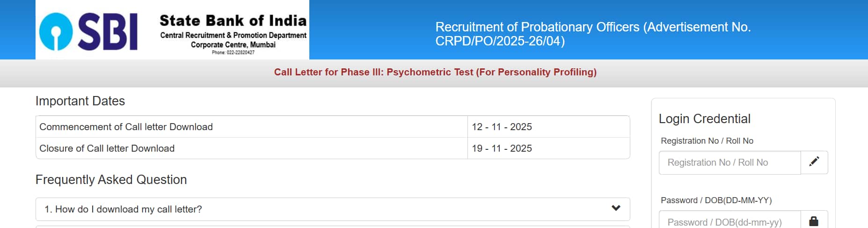Focus the Registration No / Roll No input
Viewport: 868px width, 228px height.
[729, 162]
